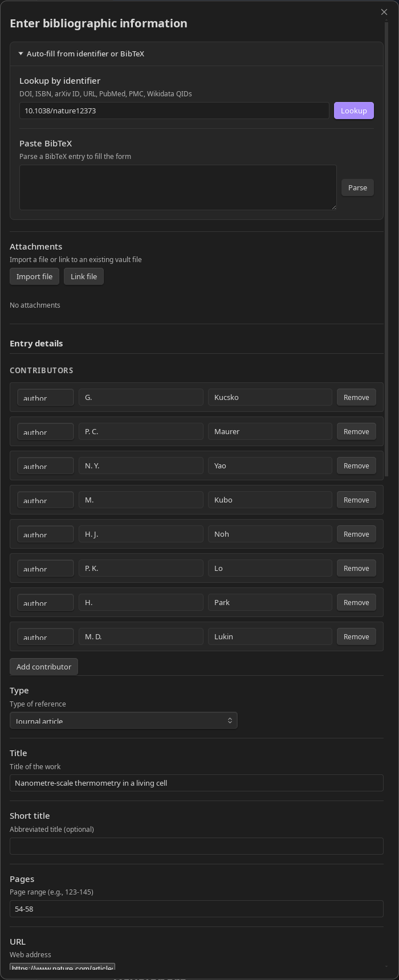The height and width of the screenshot is (980, 399).
Task: Add a new contributor
Action: click(x=43, y=666)
